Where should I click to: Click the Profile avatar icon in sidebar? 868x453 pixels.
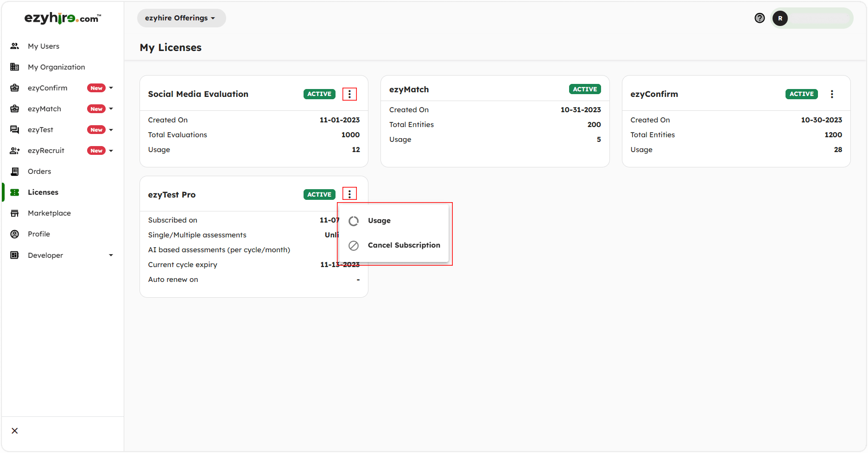[15, 234]
